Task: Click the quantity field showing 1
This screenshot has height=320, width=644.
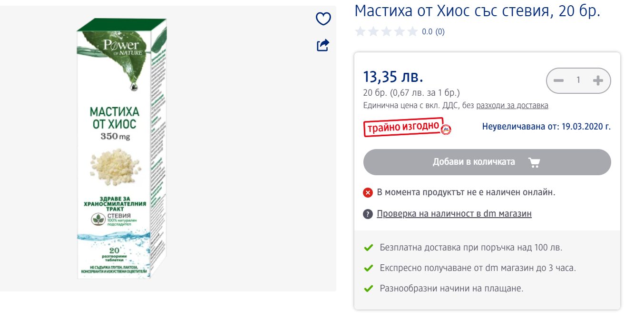Action: pos(578,80)
